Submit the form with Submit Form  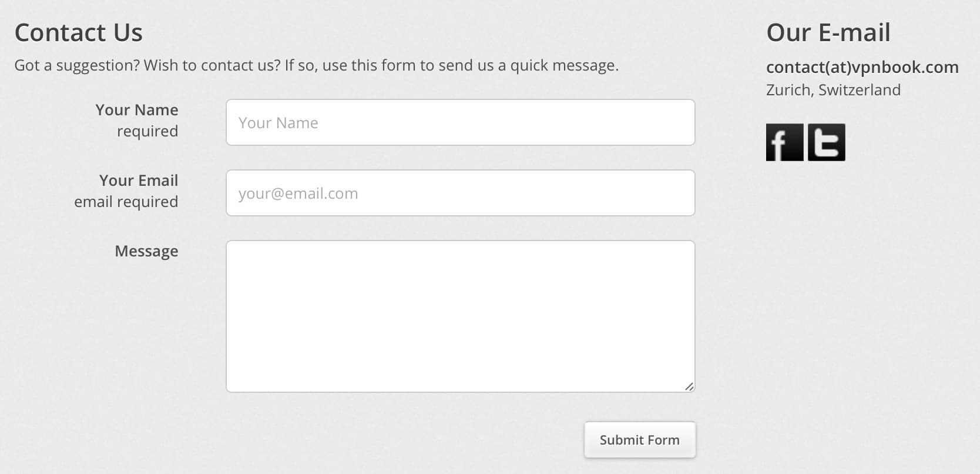(x=640, y=440)
